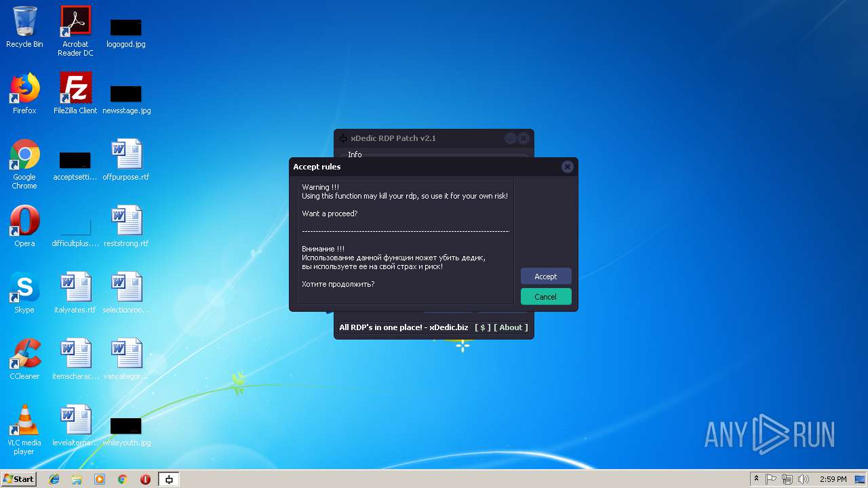868x488 pixels.
Task: Show hidden tray icons arrow
Action: pos(756,479)
